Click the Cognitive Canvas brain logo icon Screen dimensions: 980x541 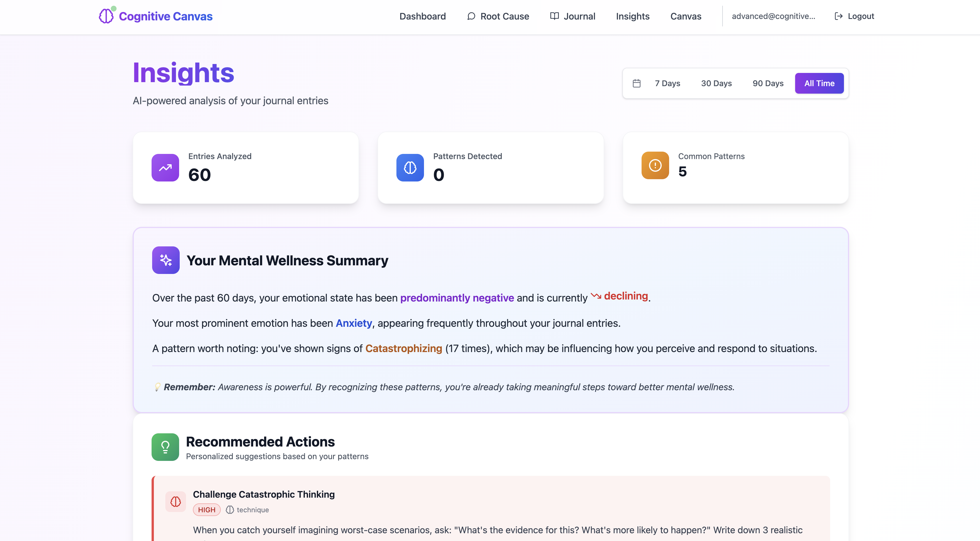(106, 16)
